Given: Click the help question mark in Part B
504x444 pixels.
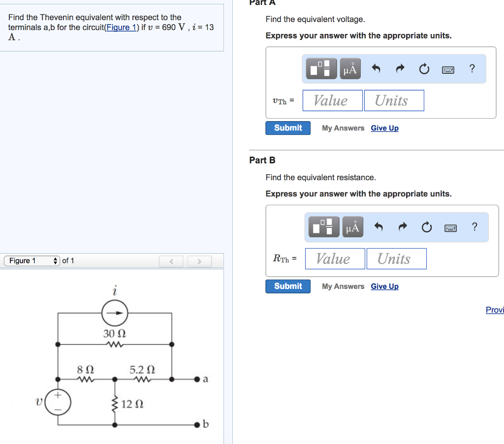Looking at the screenshot, I should (474, 227).
